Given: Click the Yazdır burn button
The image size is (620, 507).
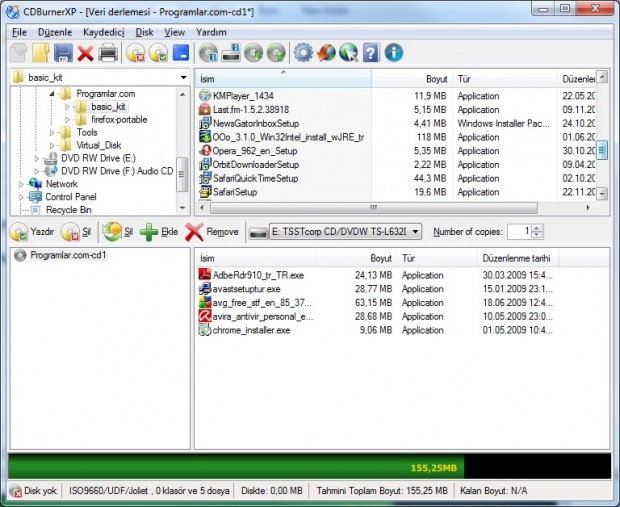Looking at the screenshot, I should 32,232.
